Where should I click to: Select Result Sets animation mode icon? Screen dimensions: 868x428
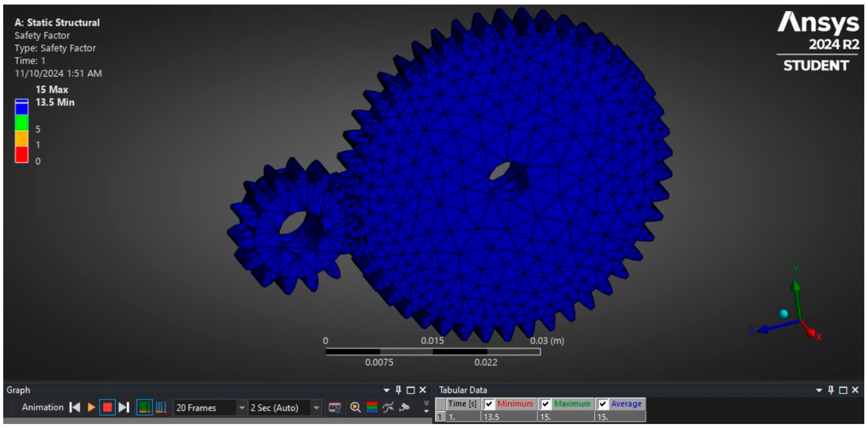pyautogui.click(x=161, y=407)
